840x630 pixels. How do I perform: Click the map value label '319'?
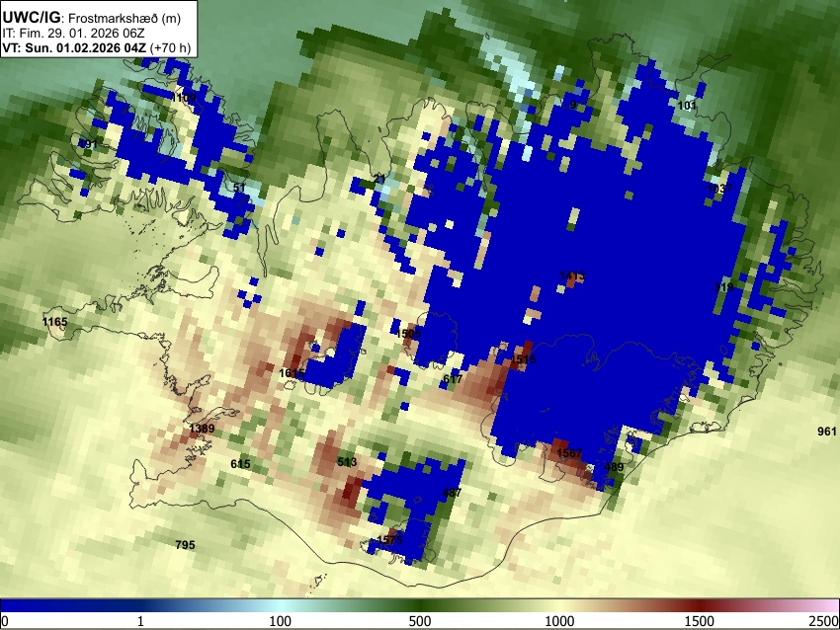[x=723, y=287]
